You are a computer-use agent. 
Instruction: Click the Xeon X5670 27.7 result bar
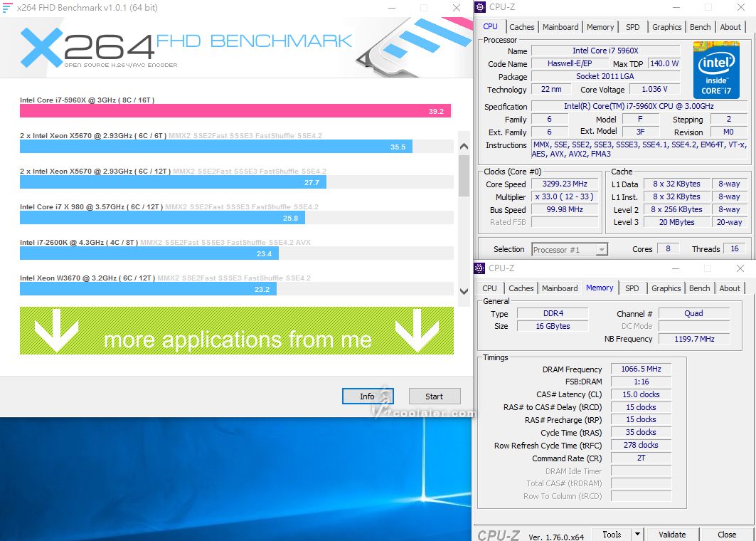click(173, 182)
